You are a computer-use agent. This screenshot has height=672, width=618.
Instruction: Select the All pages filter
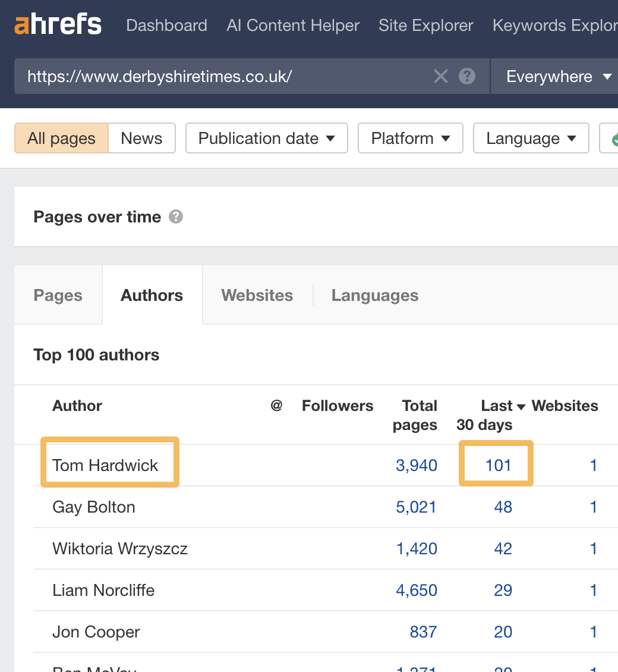(61, 138)
